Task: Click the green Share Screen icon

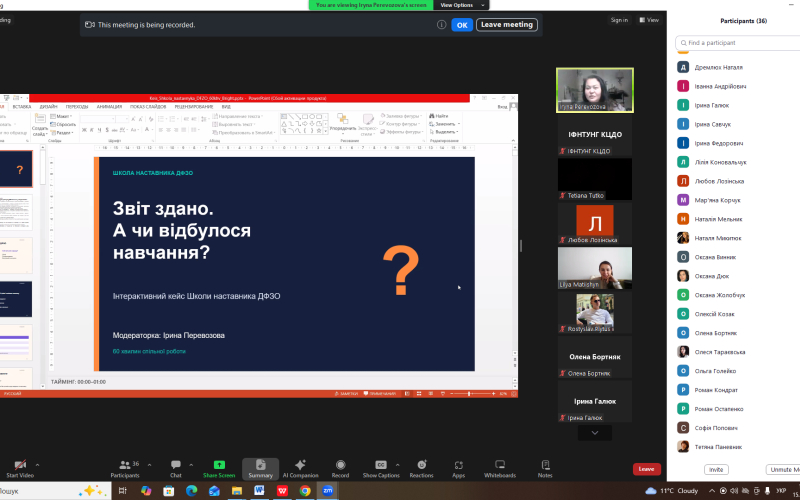Action: tap(219, 465)
